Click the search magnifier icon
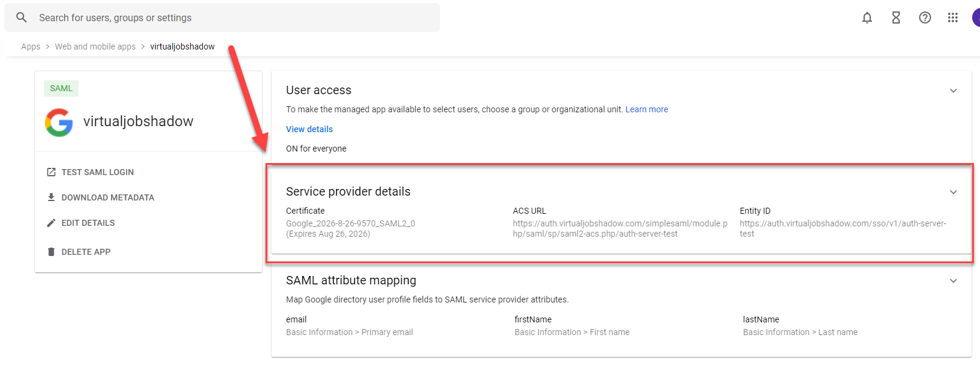The height and width of the screenshot is (384, 980). click(x=21, y=18)
